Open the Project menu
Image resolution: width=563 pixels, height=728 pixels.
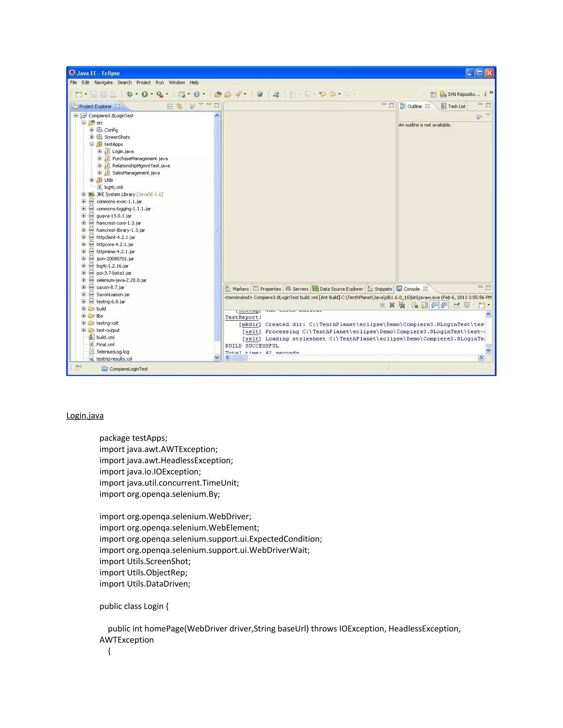pos(143,82)
